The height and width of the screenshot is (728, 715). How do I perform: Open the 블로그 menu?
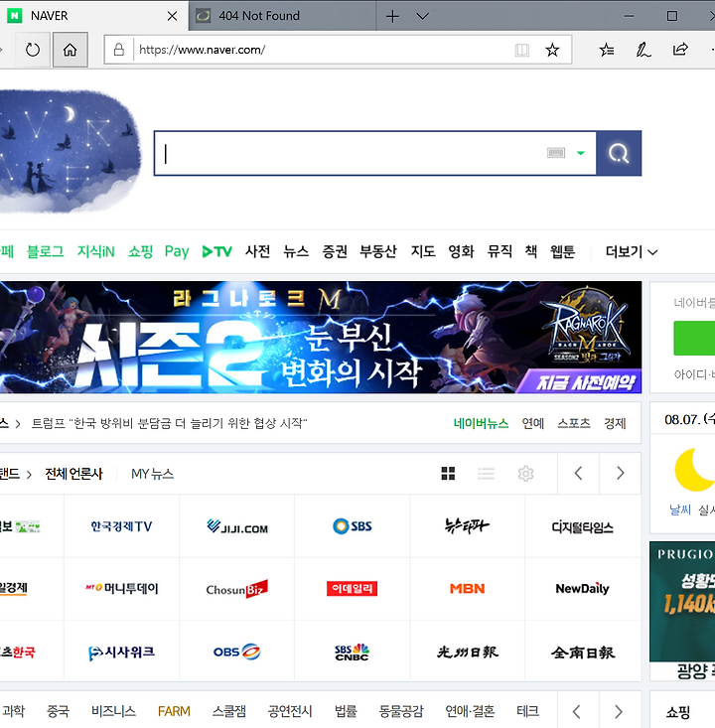(45, 251)
